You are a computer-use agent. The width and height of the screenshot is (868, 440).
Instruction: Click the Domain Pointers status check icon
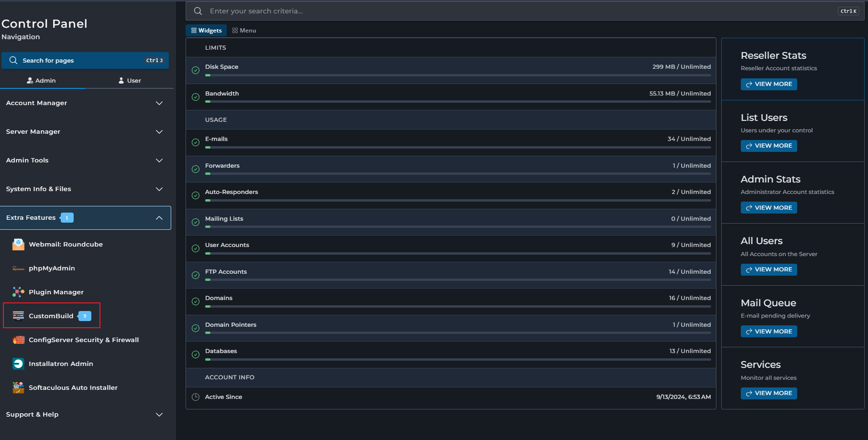click(x=196, y=328)
